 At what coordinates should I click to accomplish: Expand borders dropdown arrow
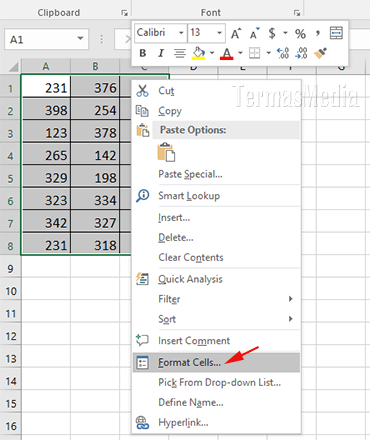pyautogui.click(x=268, y=53)
